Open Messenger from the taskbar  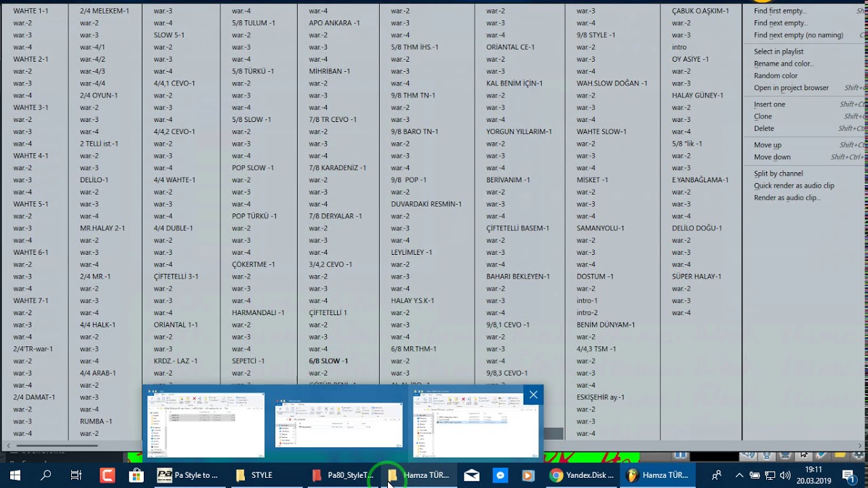click(x=500, y=475)
